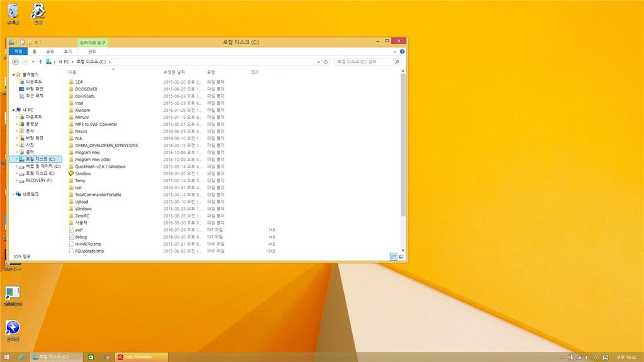Open Customize Quick Access Toolbar dropdown
644x362 pixels.
(x=36, y=42)
